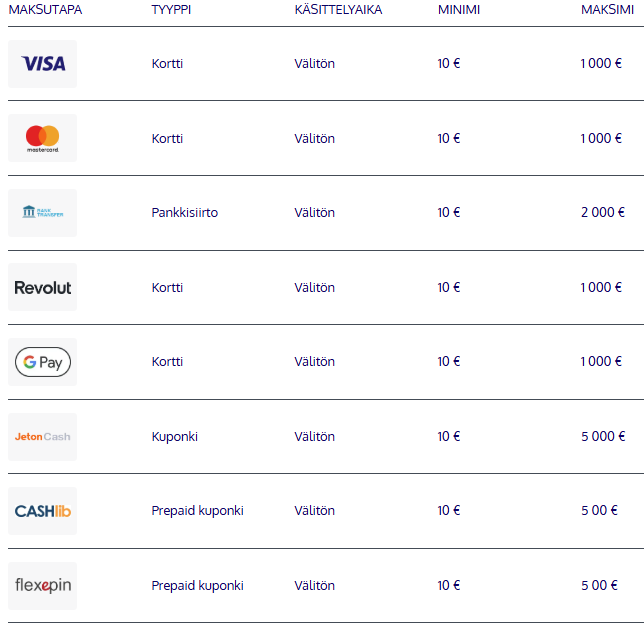Click the Revolut payment logo
Viewport: 644px width, 625px height.
[43, 287]
